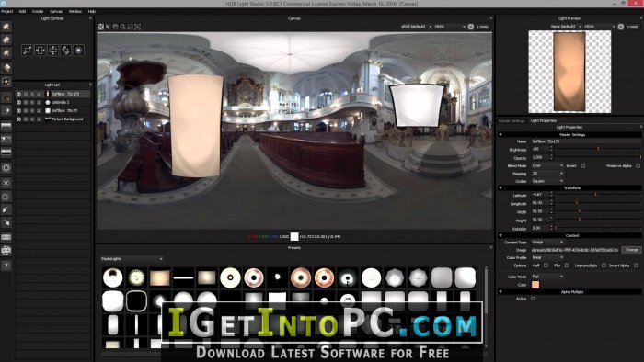Open the Window menu
This screenshot has width=644, height=362.
(x=75, y=11)
